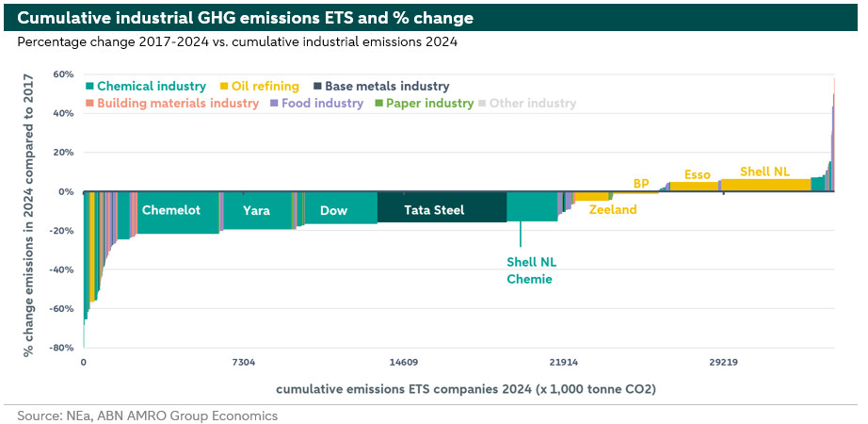Click the 7304 x-axis tick label
The image size is (868, 424).
click(244, 363)
